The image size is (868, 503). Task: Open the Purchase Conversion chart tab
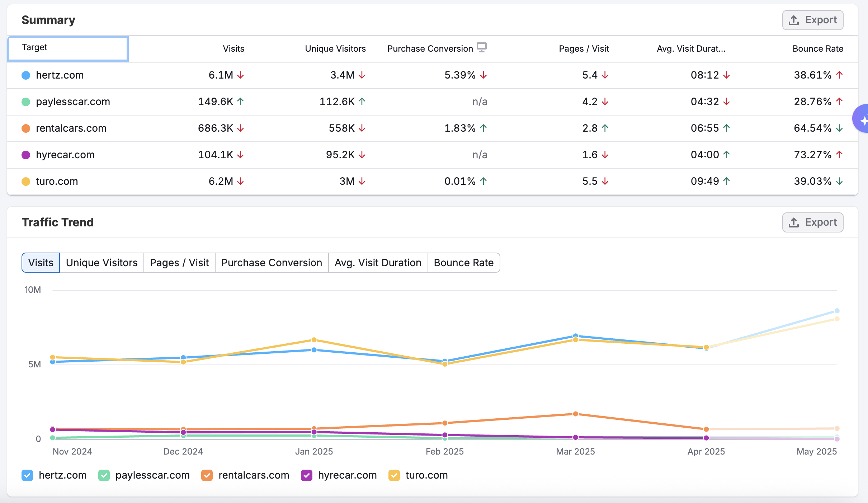(272, 263)
